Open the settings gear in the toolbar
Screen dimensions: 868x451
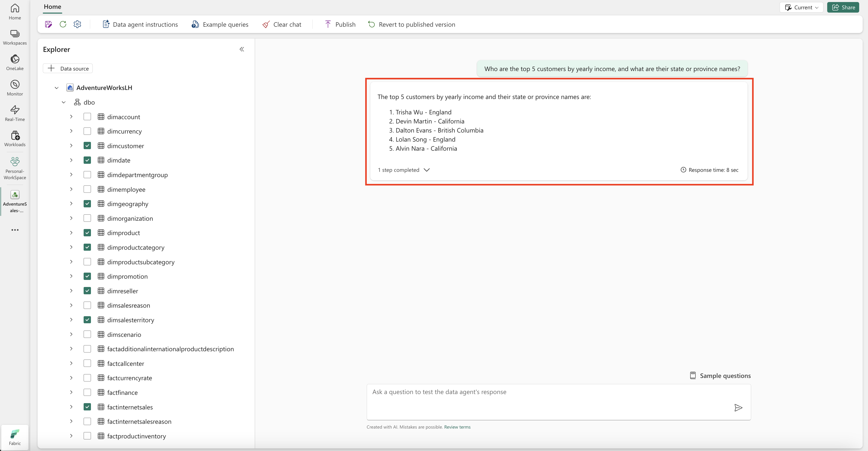coord(77,24)
